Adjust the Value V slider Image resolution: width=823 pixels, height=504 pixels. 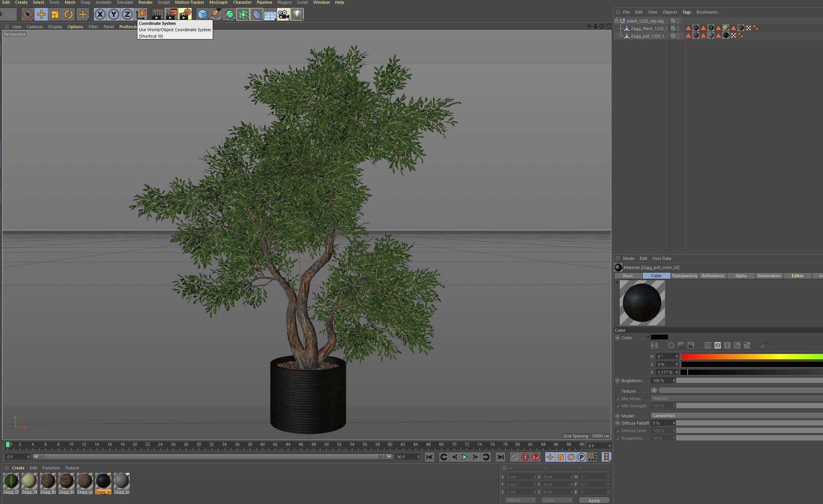point(751,372)
